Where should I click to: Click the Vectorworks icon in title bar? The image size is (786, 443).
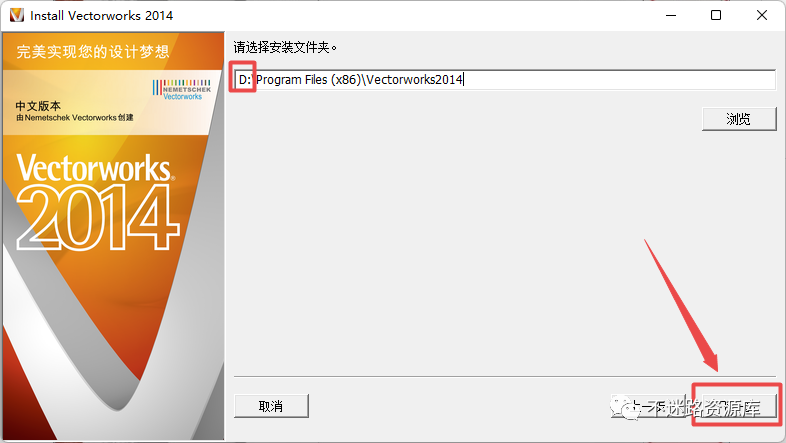click(x=17, y=15)
